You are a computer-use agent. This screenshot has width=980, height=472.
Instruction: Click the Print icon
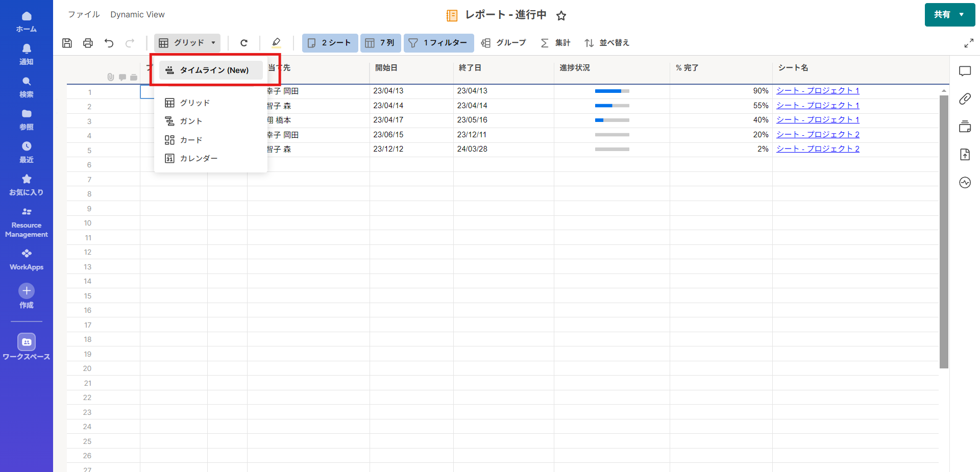pyautogui.click(x=88, y=43)
